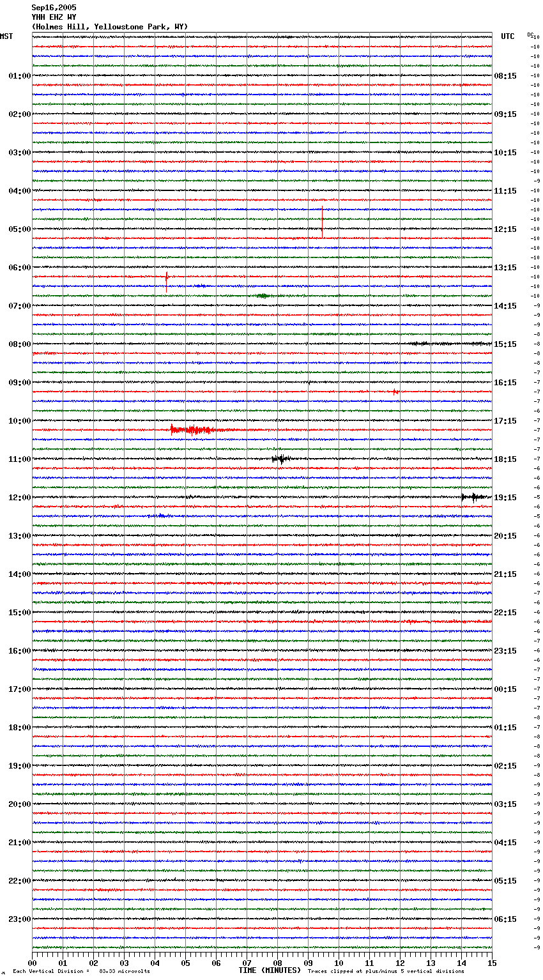The width and height of the screenshot is (543, 980).
Task: Select the 01:00 MST row label
Action: click(20, 76)
